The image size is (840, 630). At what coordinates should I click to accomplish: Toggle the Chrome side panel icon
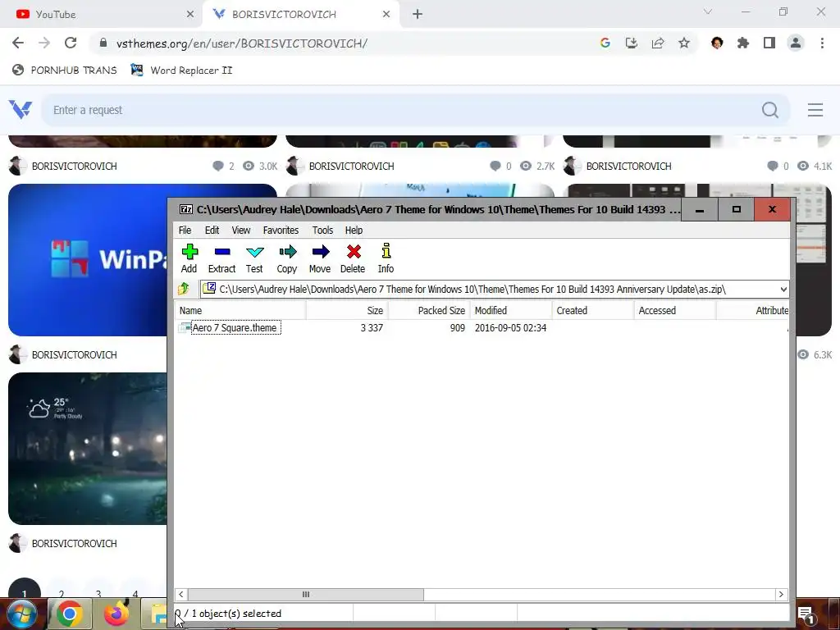click(x=769, y=43)
